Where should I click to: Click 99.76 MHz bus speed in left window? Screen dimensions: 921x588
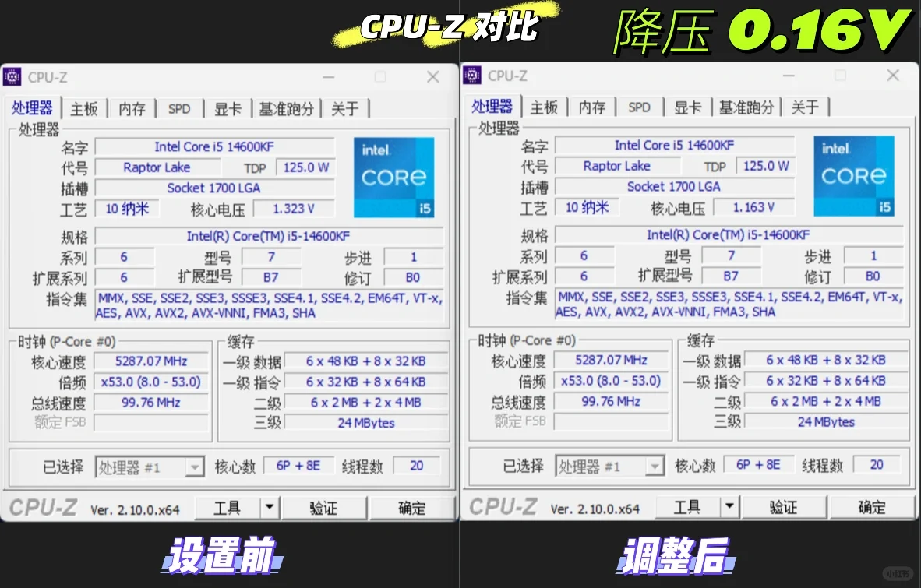[x=151, y=403]
